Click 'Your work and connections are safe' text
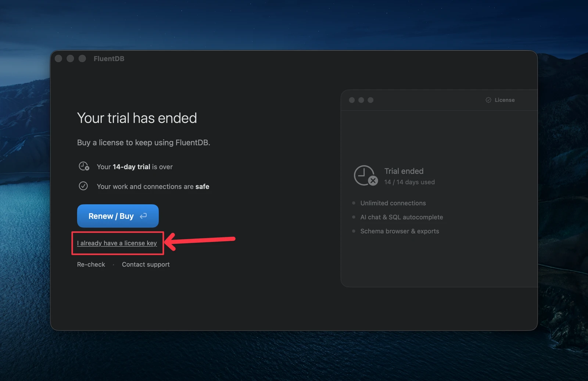 (153, 186)
